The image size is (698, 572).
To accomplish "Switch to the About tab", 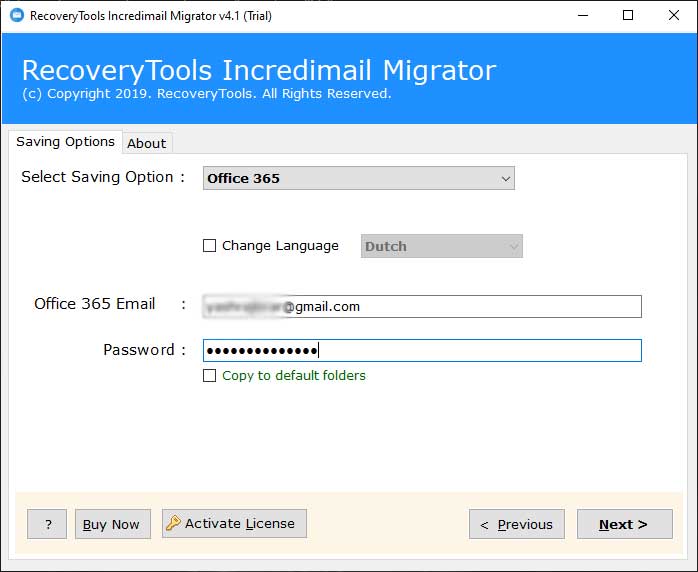I will point(147,143).
